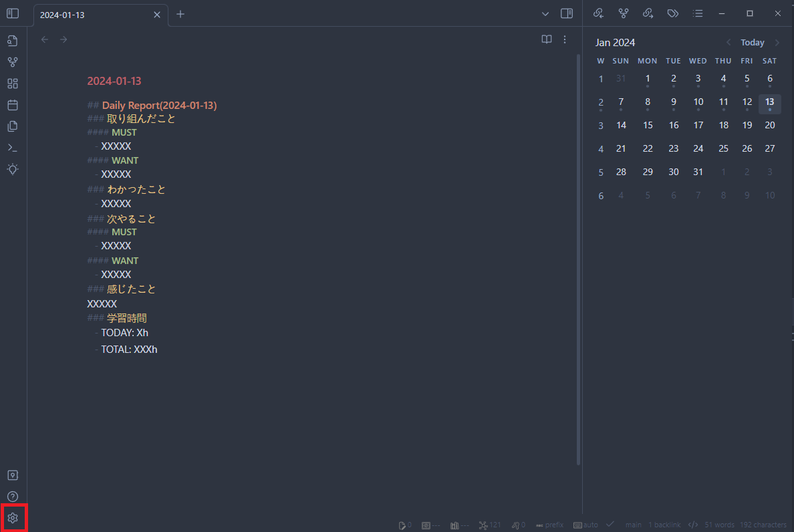Toggle the left sidebar panel
The image size is (794, 532).
13,13
